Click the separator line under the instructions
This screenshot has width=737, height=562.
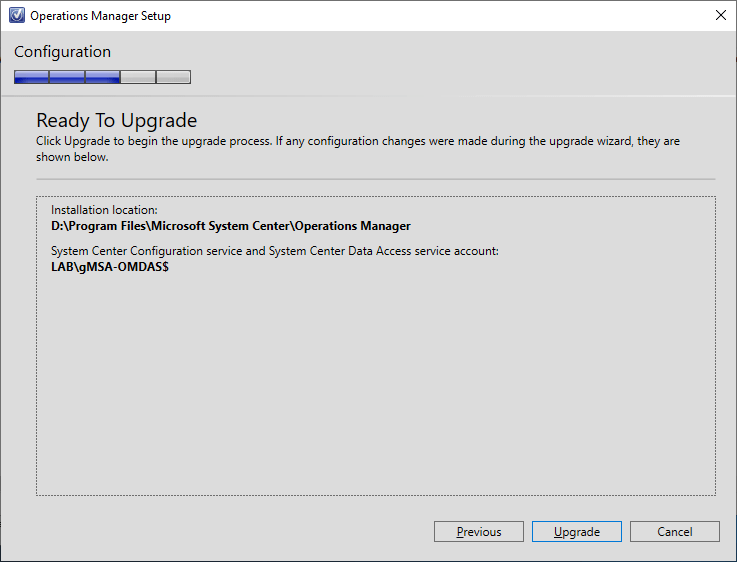tap(375, 179)
